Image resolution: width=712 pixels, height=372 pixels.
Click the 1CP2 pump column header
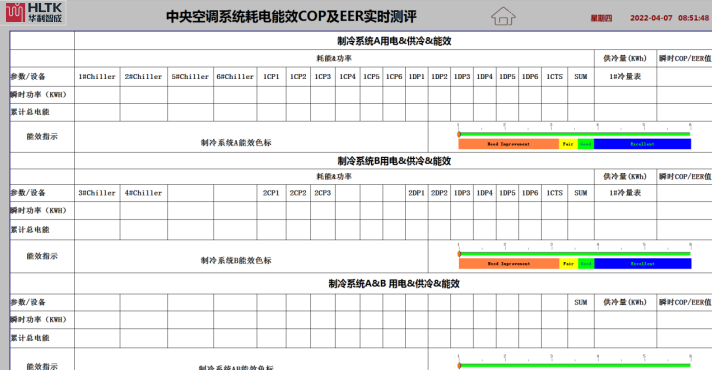point(298,77)
